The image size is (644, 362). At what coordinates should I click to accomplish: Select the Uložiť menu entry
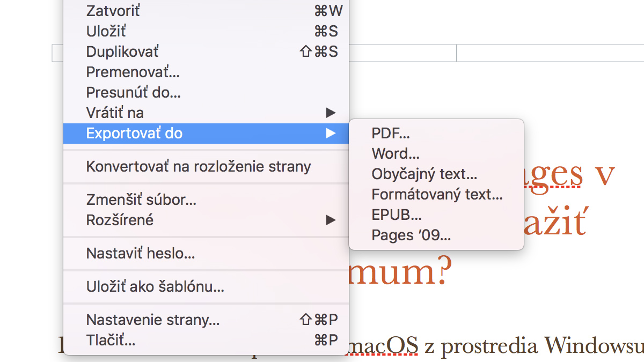206,31
